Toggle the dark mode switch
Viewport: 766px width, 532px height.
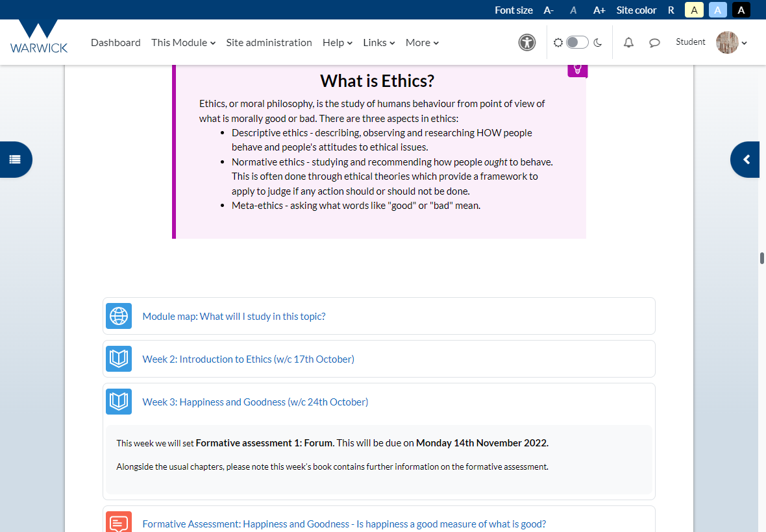pyautogui.click(x=577, y=43)
